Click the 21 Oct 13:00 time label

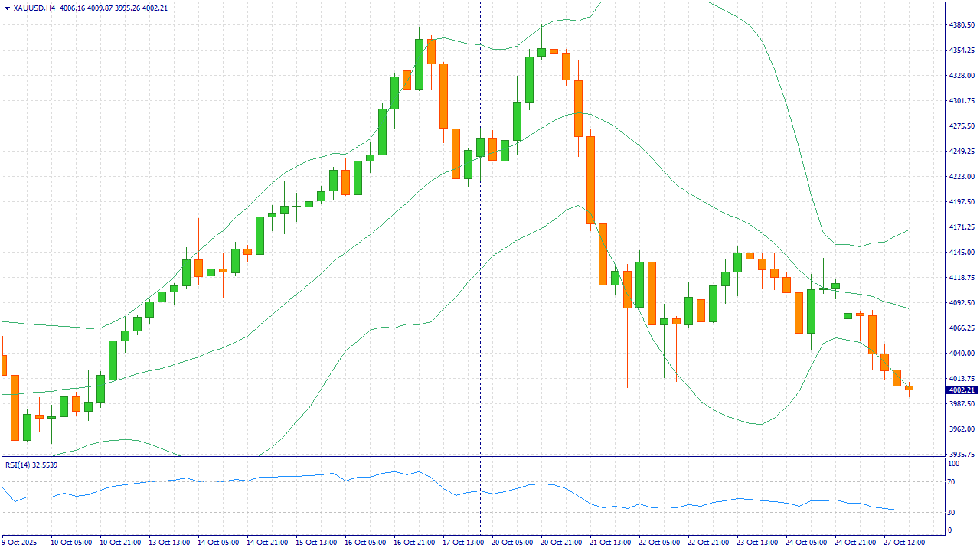(609, 543)
